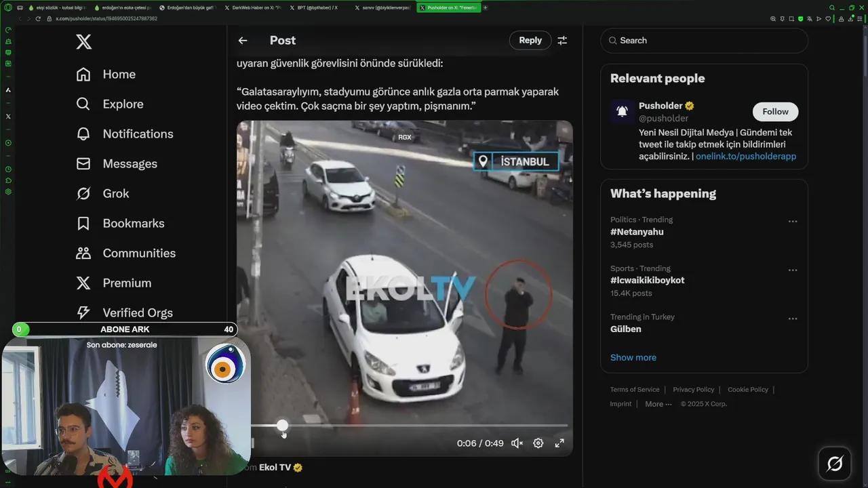
Task: Open Terms of Service link
Action: pos(635,390)
